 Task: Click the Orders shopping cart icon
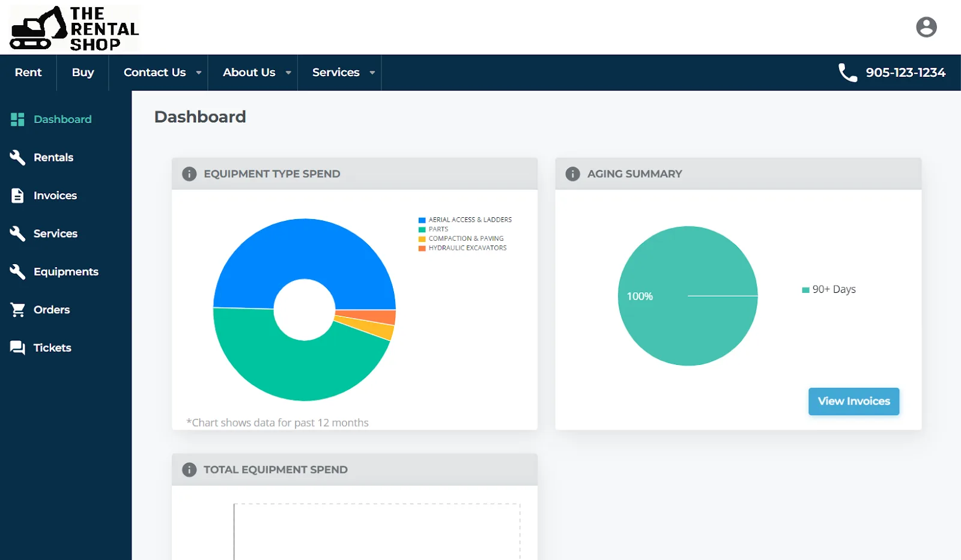pyautogui.click(x=17, y=310)
